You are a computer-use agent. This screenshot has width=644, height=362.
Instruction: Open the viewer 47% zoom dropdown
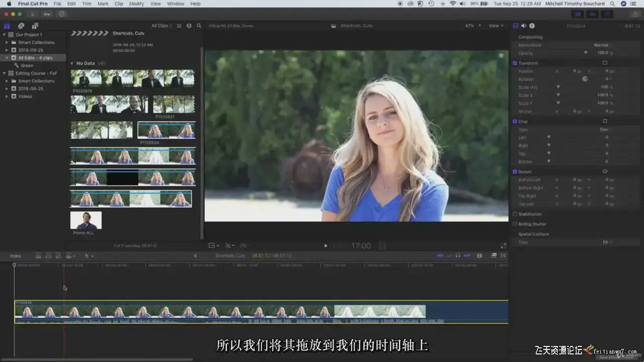472,26
